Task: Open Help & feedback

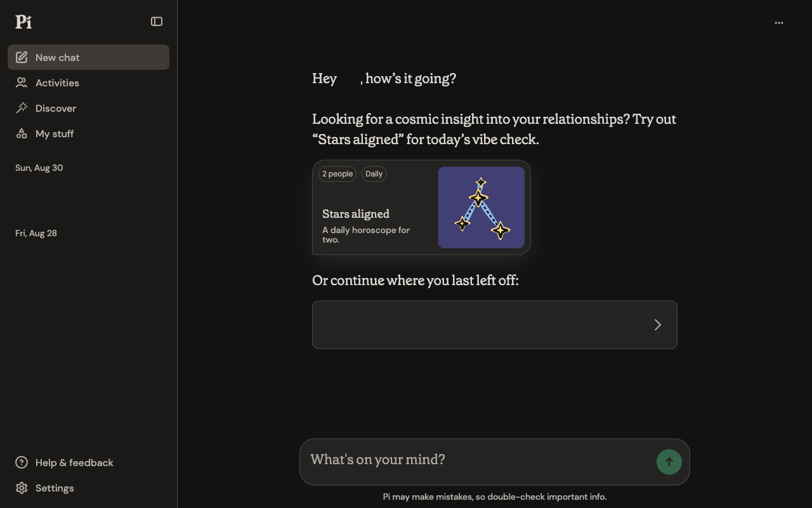Action: coord(88,462)
